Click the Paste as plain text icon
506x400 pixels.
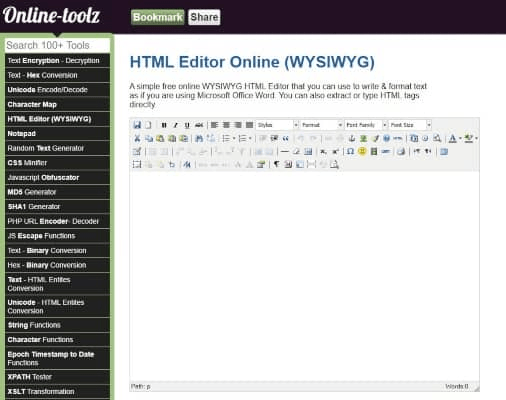coord(172,138)
